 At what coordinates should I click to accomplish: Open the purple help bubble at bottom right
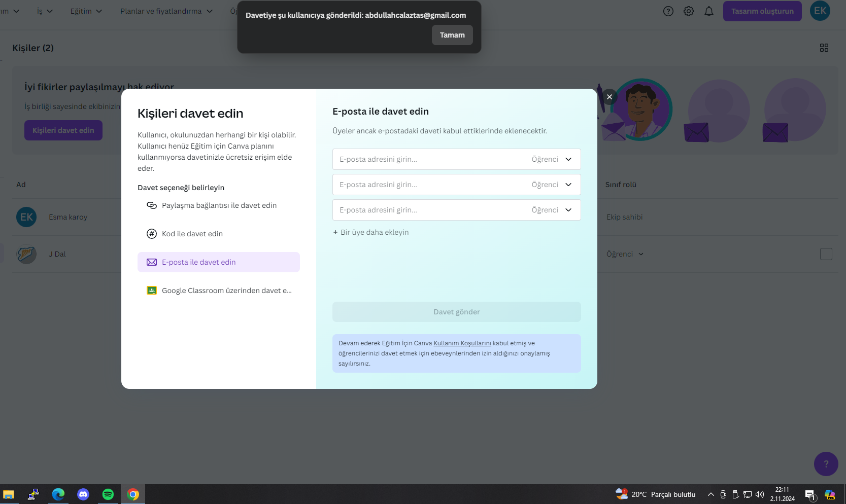[x=826, y=464]
